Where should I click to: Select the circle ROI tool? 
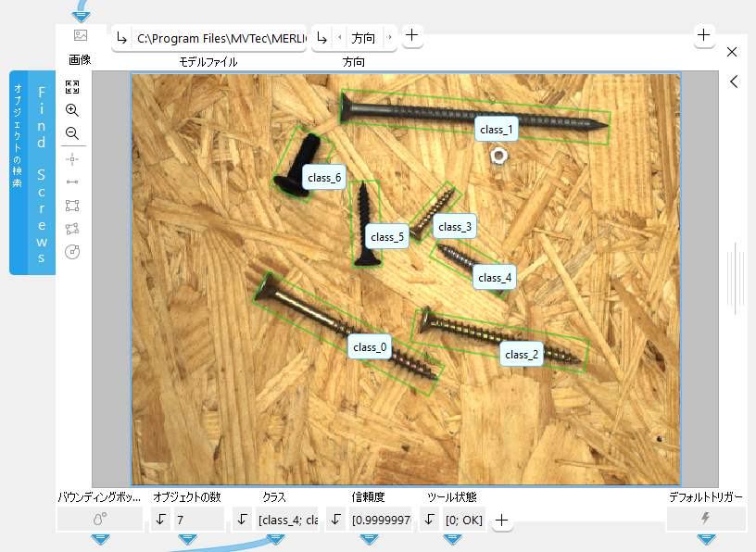tap(72, 252)
